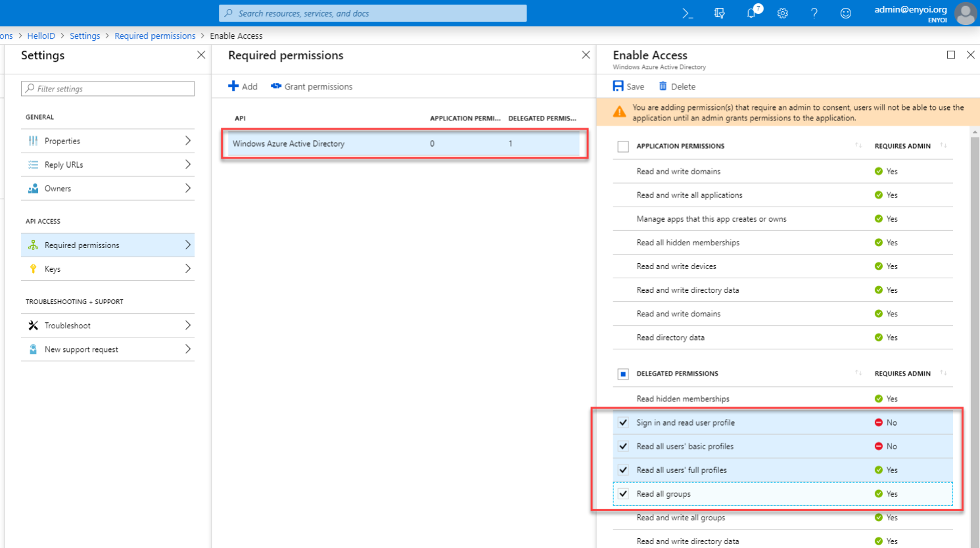The image size is (980, 548).
Task: Expand New support request chevron
Action: click(x=187, y=349)
